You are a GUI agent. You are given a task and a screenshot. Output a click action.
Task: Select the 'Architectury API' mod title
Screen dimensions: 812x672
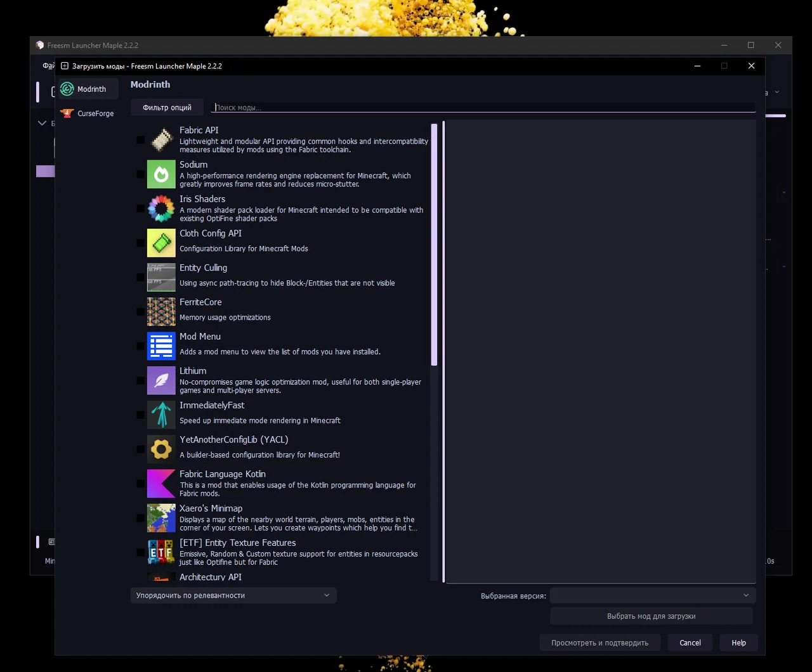pyautogui.click(x=211, y=577)
